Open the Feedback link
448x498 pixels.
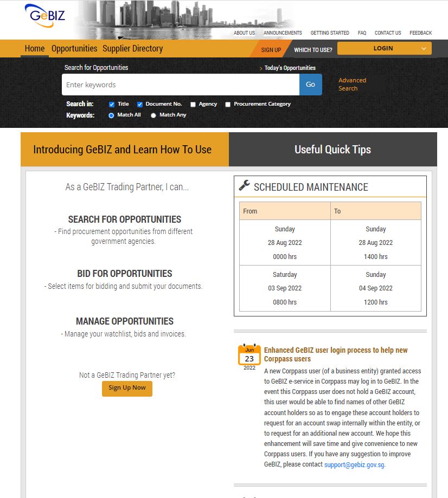(x=421, y=33)
